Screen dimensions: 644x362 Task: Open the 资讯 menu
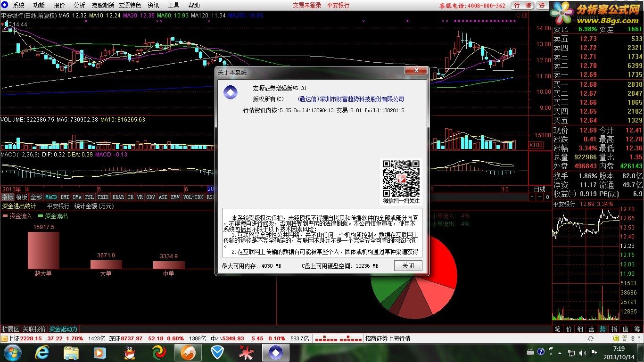point(153,5)
